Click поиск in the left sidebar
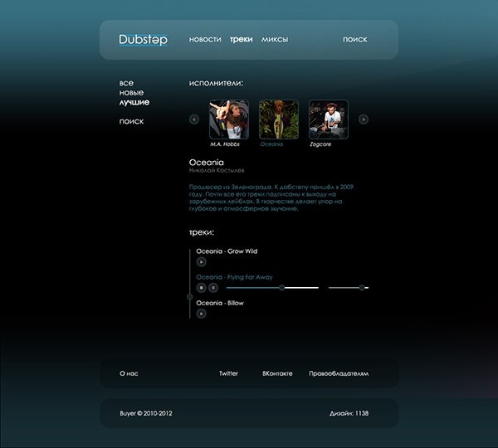Viewport: 498px width, 448px height. [x=131, y=121]
